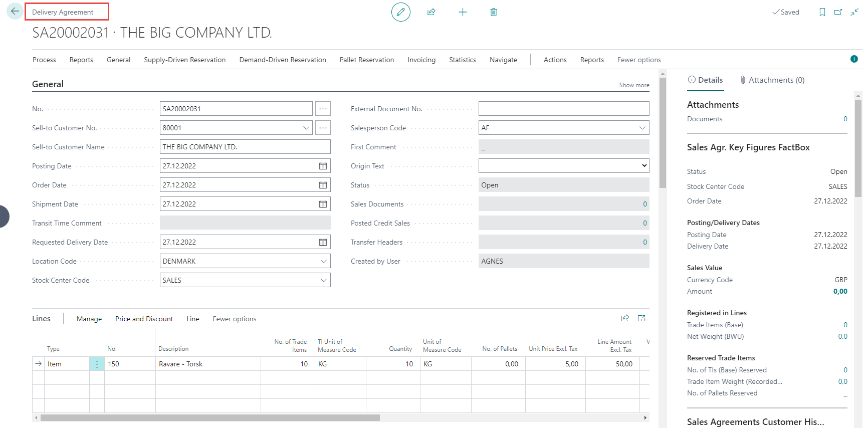Click the External Document No. input field
Image resolution: width=868 pixels, height=428 pixels.
[563, 109]
